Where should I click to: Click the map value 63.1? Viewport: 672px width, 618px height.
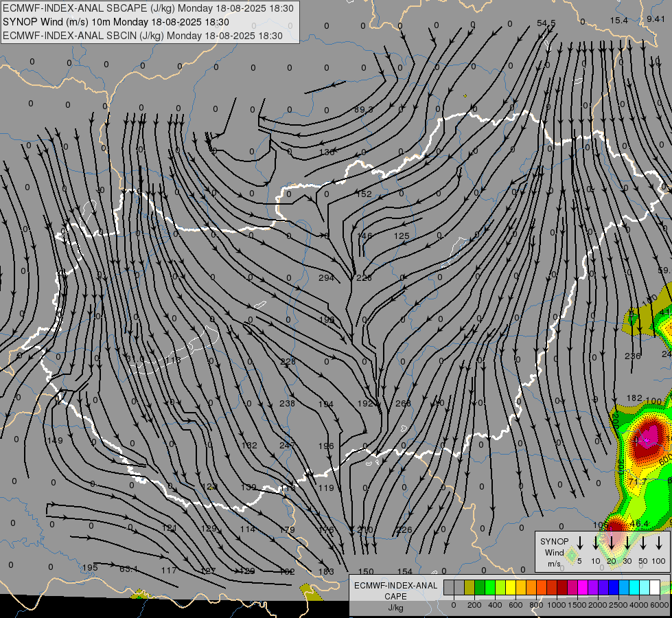coord(128,569)
